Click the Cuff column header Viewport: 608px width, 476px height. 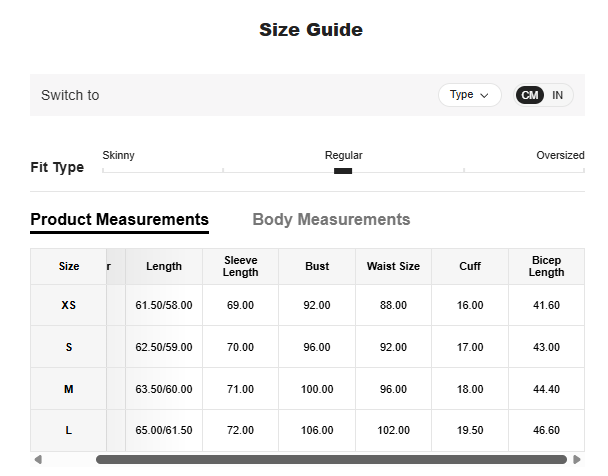click(x=469, y=267)
